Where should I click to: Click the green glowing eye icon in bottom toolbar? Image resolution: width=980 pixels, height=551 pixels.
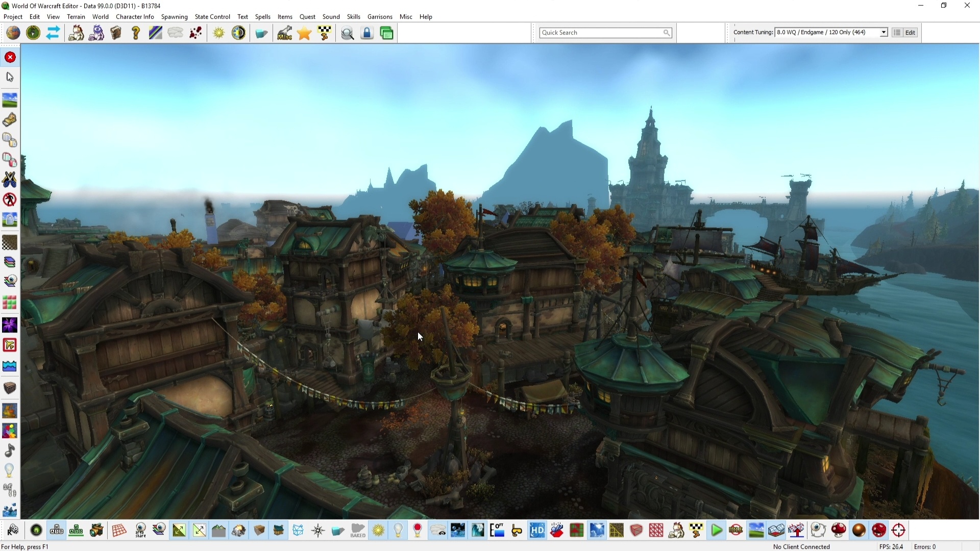pyautogui.click(x=36, y=531)
